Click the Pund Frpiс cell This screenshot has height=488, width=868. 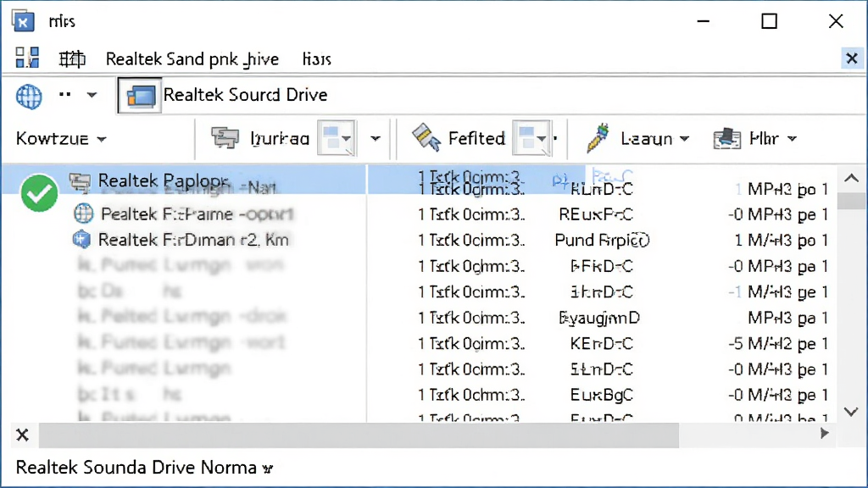click(602, 240)
